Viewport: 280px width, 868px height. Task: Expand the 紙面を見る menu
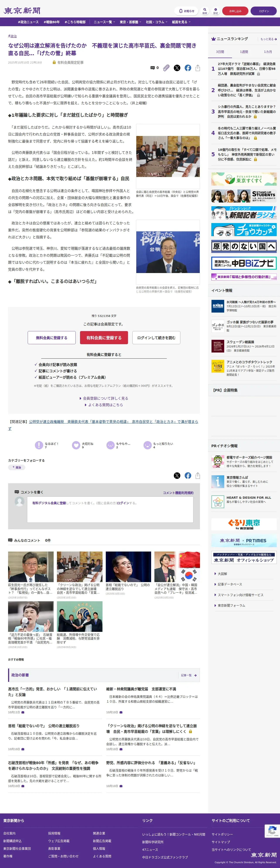coord(181,22)
